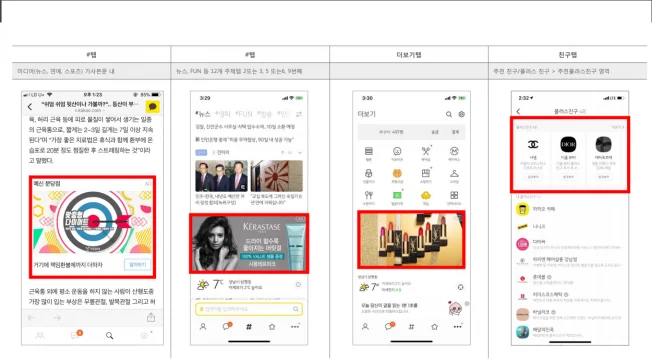Open the scissors hair shop icon in 더보기
Screen dimensions: 652x360
(x=426, y=151)
